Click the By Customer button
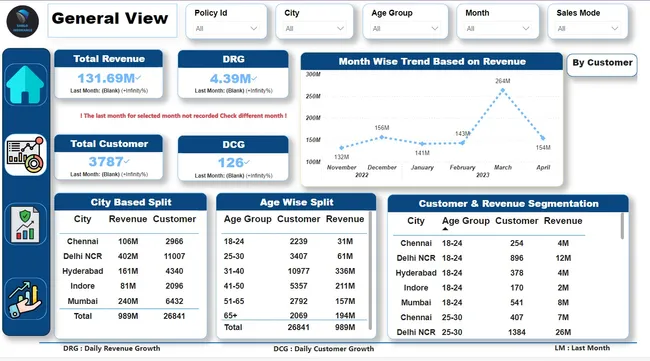The width and height of the screenshot is (650, 361). click(602, 65)
